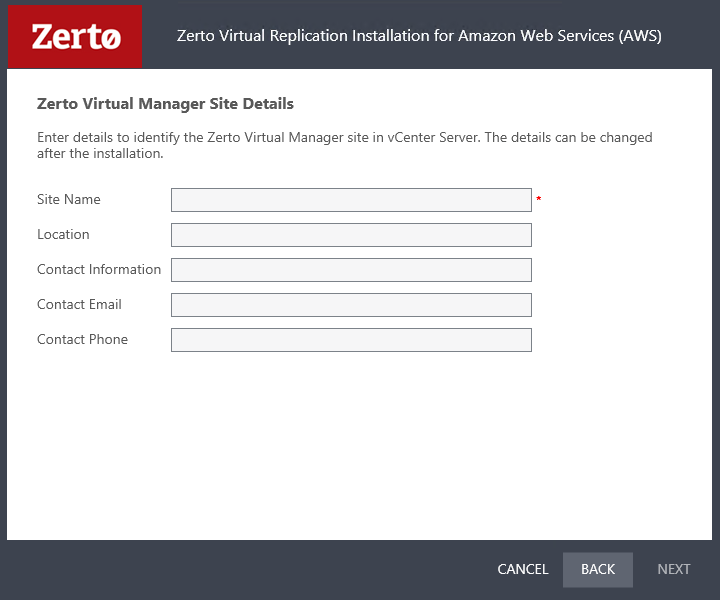
Task: Click the "Enter details to identify" description text
Action: pyautogui.click(x=344, y=145)
